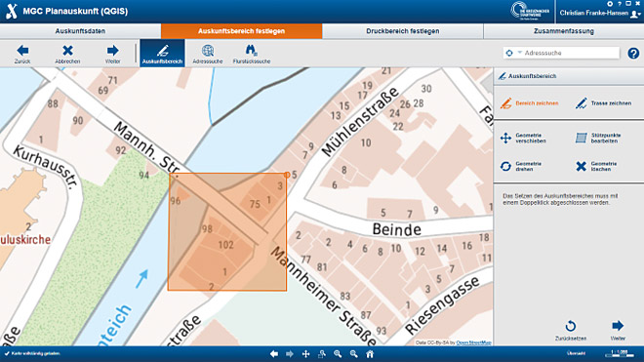Image resolution: width=644 pixels, height=362 pixels.
Task: Open the blue help question-mark icon
Action: [633, 53]
